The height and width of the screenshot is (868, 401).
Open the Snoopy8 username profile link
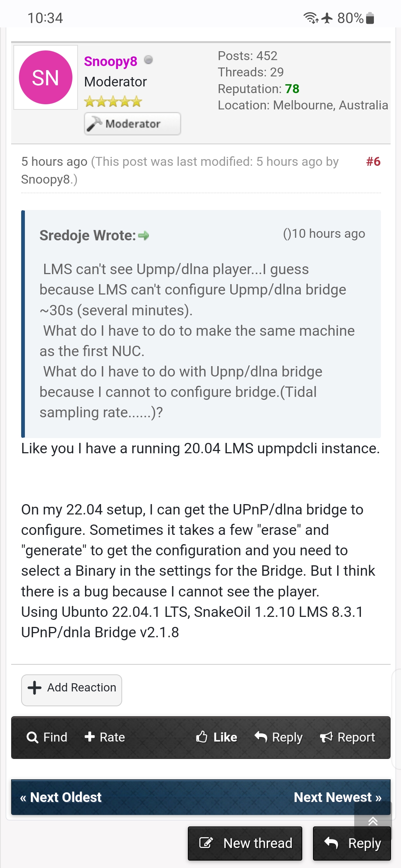[x=111, y=61]
